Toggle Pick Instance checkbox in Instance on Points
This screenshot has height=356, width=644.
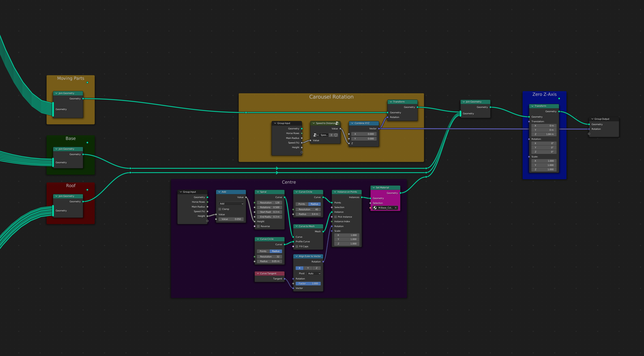click(x=336, y=217)
